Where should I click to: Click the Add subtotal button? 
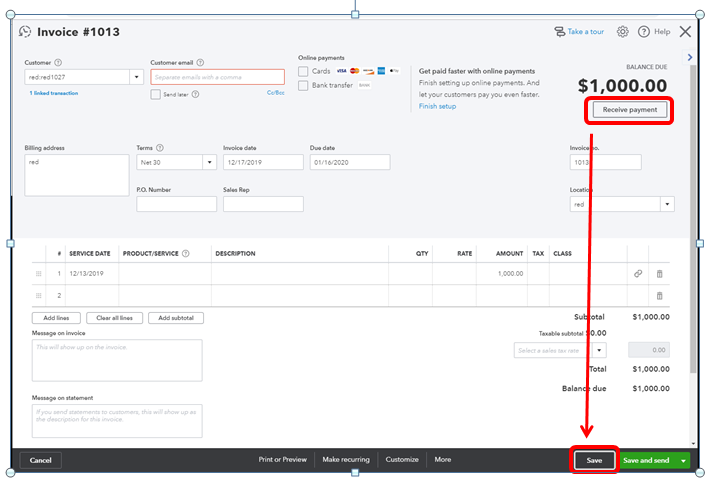(x=176, y=318)
